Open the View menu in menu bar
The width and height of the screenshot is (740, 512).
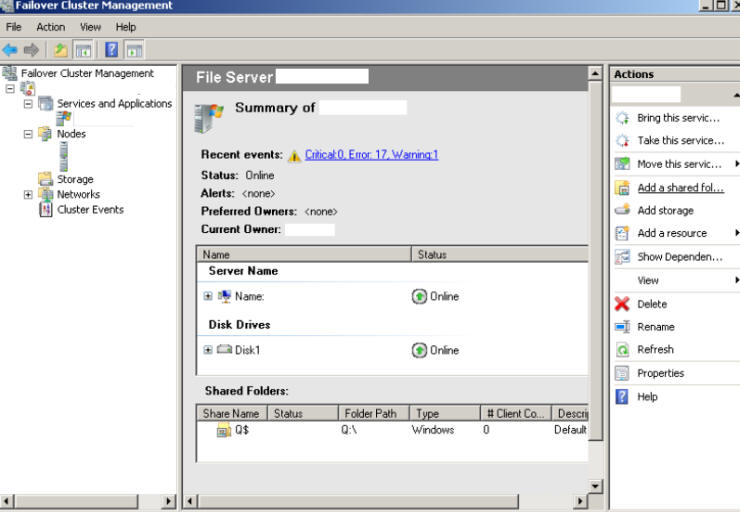point(90,27)
